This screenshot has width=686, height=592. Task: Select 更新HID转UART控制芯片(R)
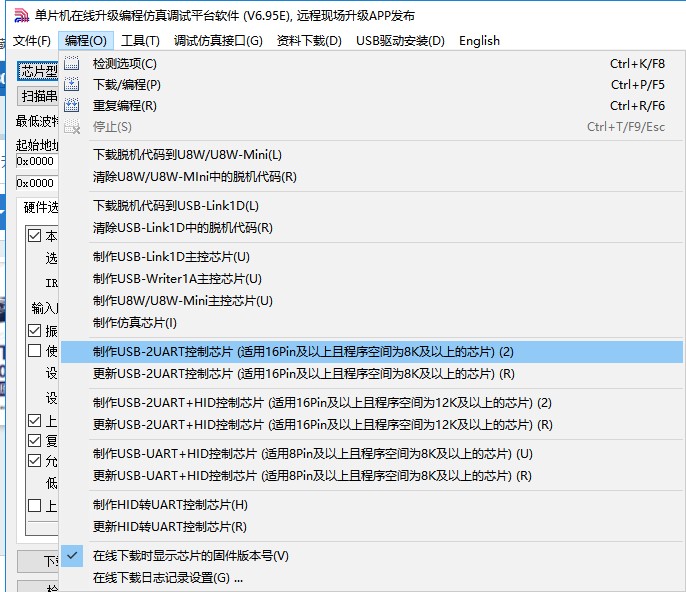click(372, 526)
